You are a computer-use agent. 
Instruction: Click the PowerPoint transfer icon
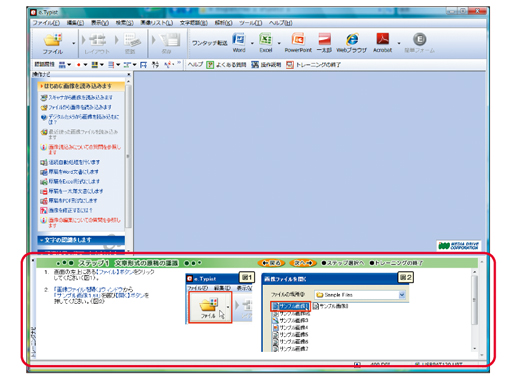coord(298,39)
